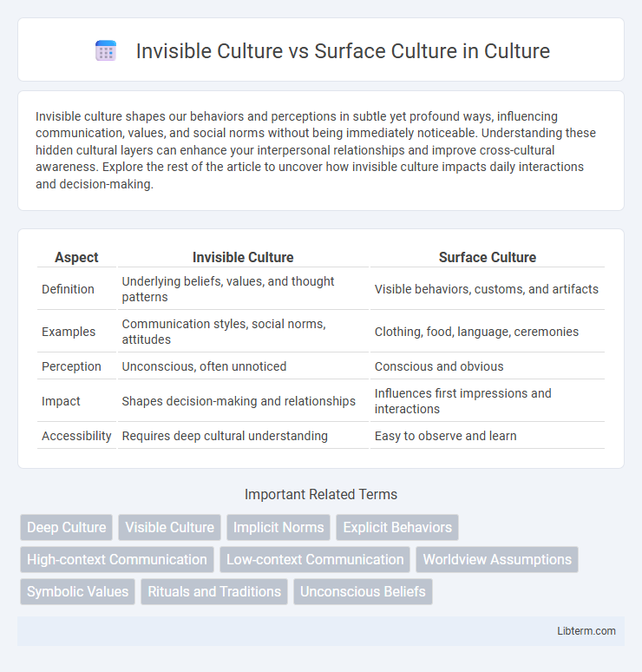Click the 'Important Related Terms' heading
This screenshot has width=642, height=672.
(x=321, y=494)
